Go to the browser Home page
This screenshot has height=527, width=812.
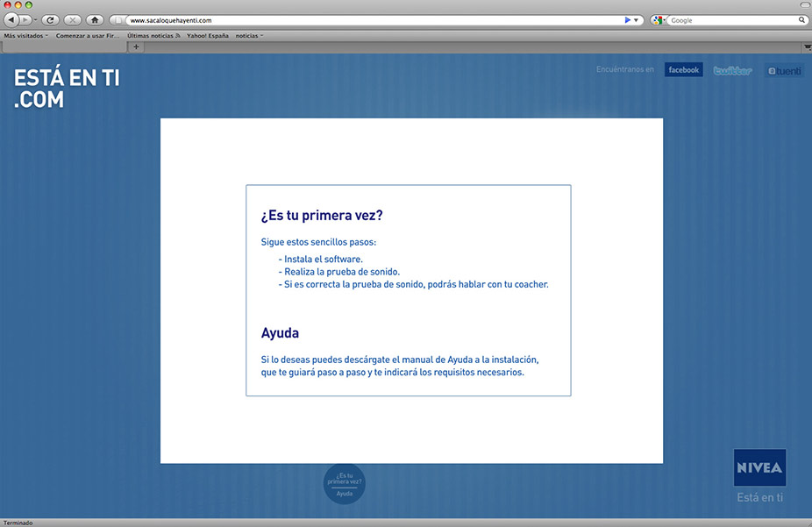(95, 19)
